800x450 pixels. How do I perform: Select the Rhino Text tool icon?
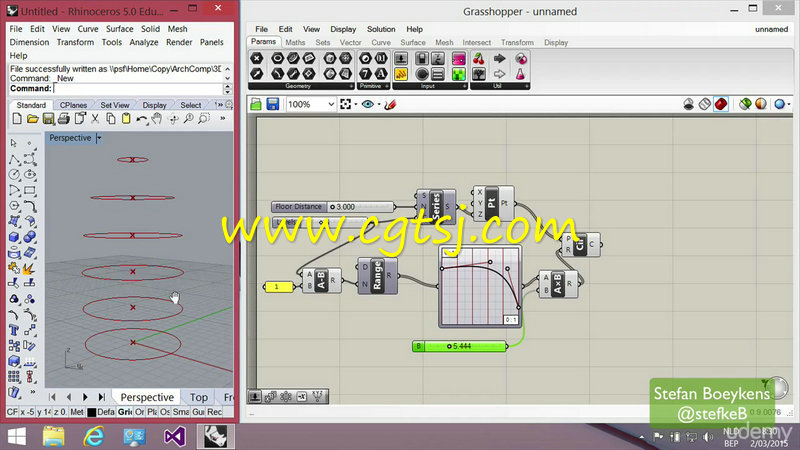point(14,330)
